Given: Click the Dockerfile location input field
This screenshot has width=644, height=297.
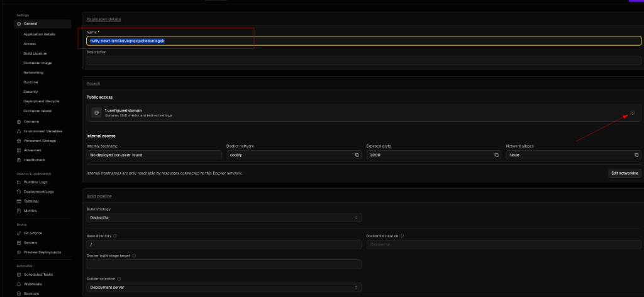Looking at the screenshot, I should point(504,244).
